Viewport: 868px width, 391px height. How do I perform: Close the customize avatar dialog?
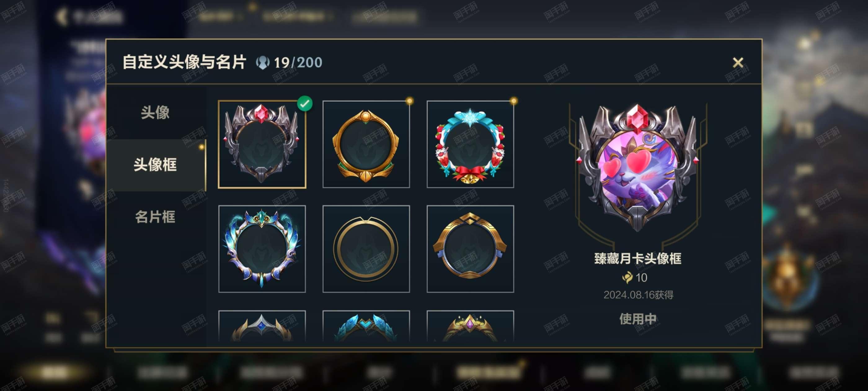(738, 62)
